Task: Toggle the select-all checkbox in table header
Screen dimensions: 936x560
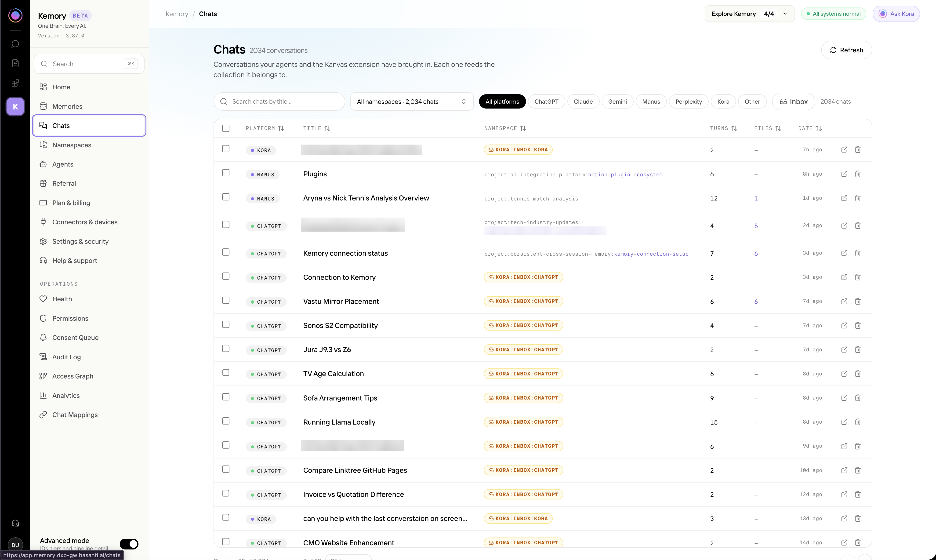Action: click(226, 128)
